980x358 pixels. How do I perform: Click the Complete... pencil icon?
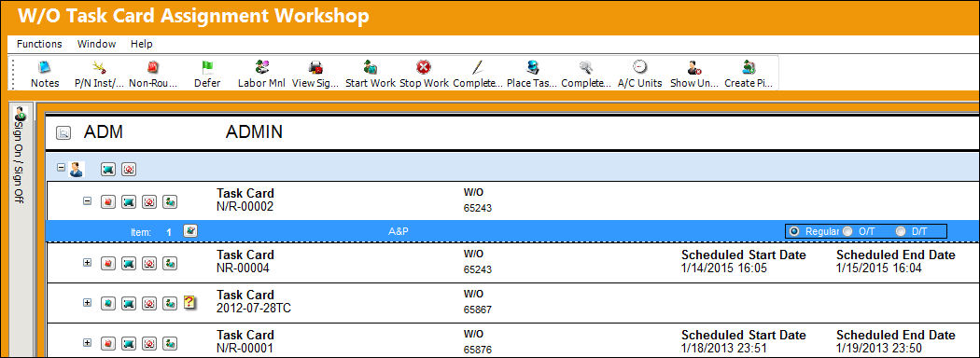tap(478, 67)
